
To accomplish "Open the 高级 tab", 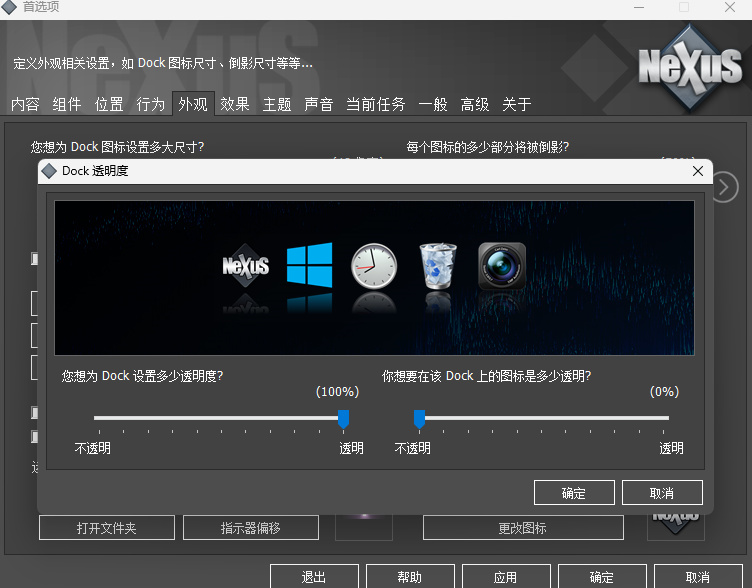I will coord(475,104).
